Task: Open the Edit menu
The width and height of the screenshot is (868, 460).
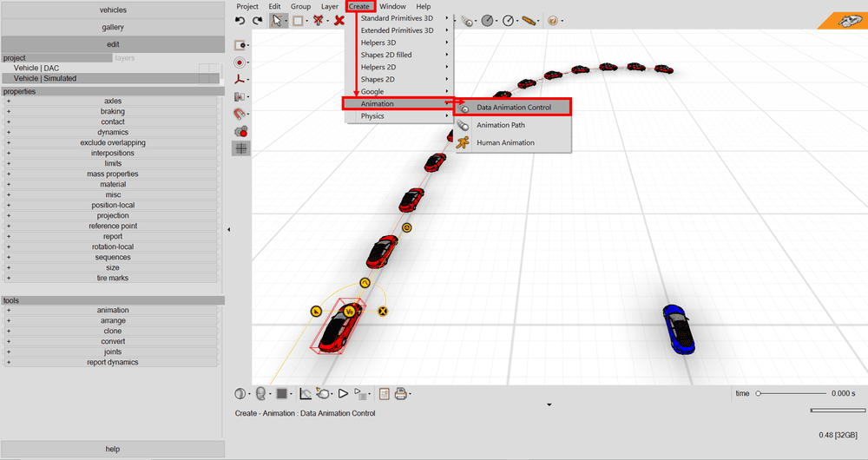Action: (x=274, y=6)
